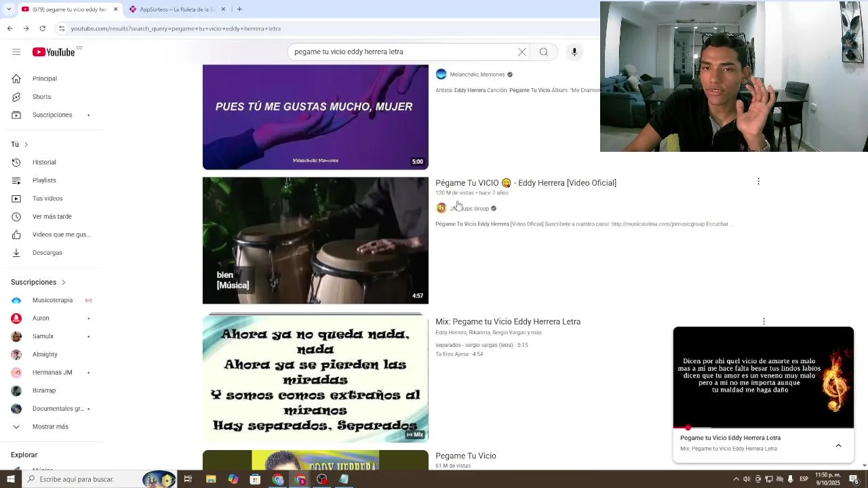
Task: Open Microsoft Store from the taskbar
Action: point(255,479)
